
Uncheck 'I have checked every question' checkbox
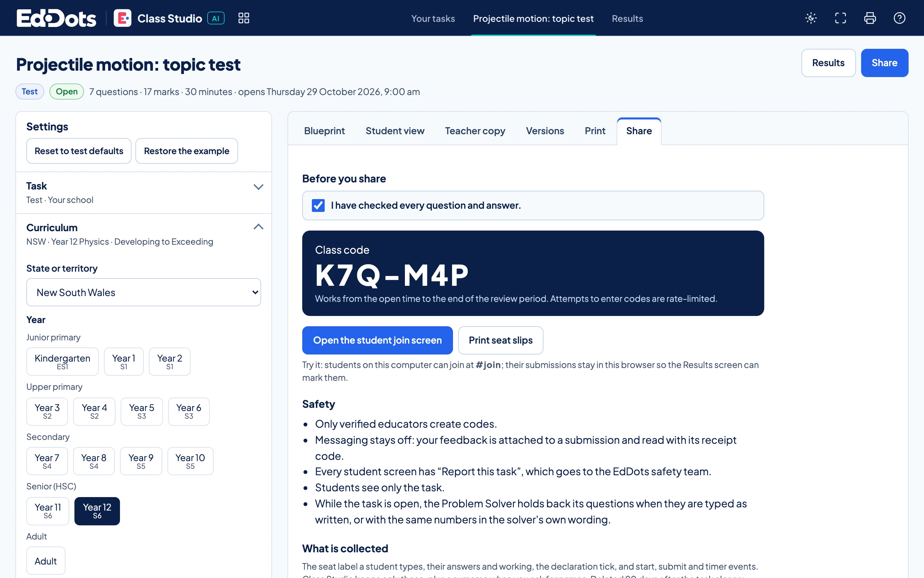tap(318, 206)
